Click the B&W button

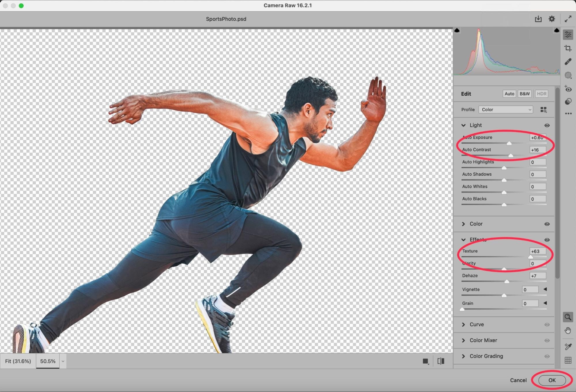[524, 94]
